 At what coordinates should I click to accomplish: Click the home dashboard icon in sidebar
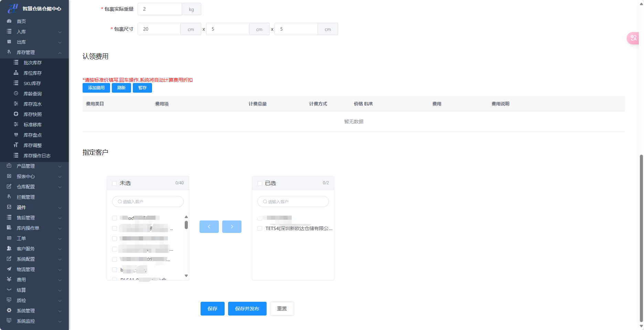click(9, 21)
